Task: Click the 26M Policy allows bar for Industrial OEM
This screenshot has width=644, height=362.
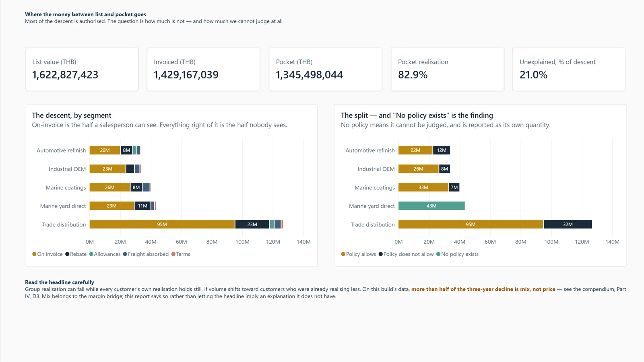Action: (419, 169)
